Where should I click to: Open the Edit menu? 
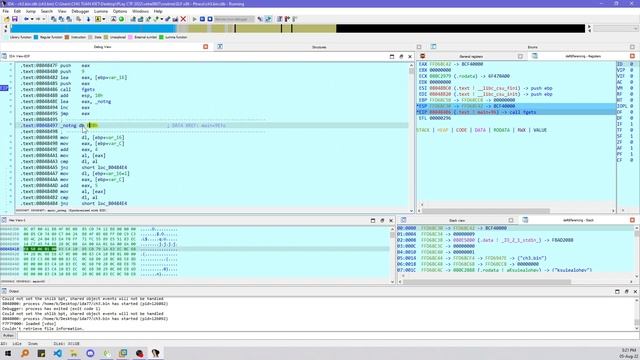(x=17, y=11)
